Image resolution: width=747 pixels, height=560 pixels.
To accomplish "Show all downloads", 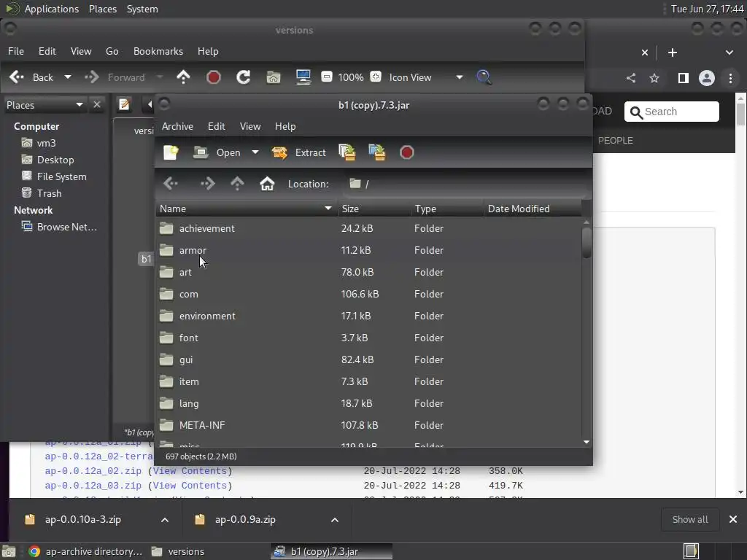I will [x=690, y=519].
